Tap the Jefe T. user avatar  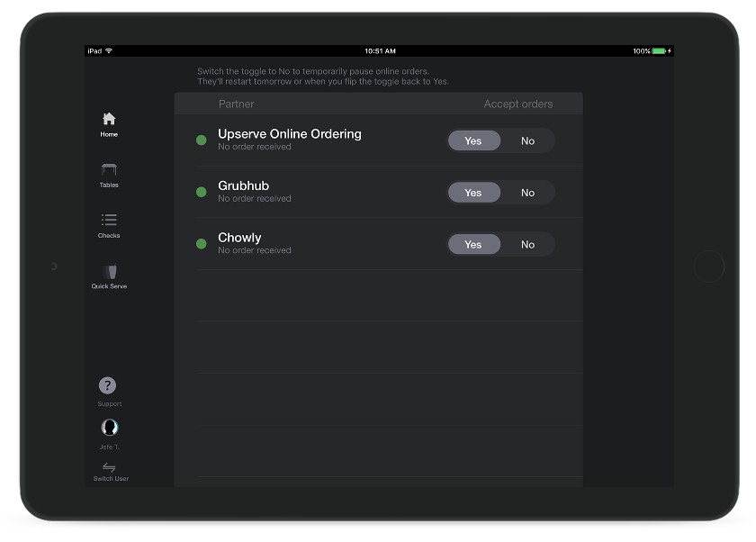[110, 428]
